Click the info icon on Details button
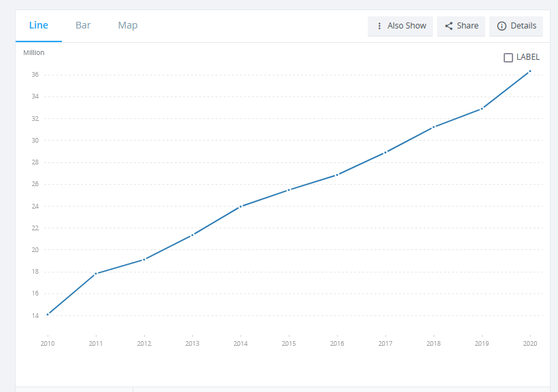The image size is (558, 392). (502, 26)
